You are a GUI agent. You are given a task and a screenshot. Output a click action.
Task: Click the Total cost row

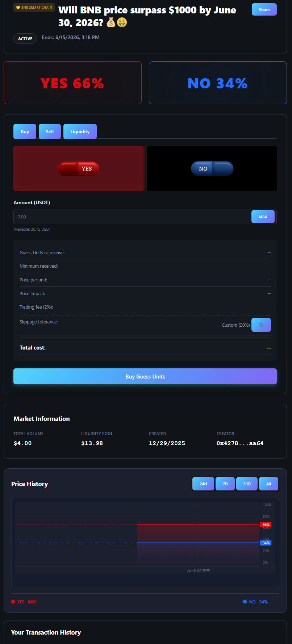[x=145, y=347]
